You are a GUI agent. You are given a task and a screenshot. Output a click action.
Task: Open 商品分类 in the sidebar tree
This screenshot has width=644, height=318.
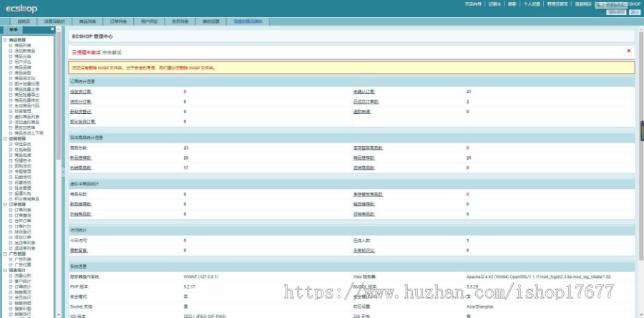(23, 57)
